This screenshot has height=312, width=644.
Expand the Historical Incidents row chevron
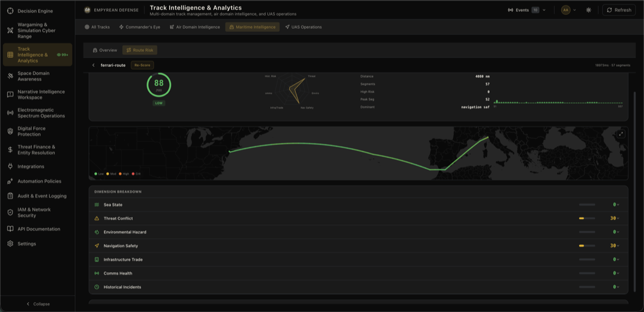click(618, 287)
